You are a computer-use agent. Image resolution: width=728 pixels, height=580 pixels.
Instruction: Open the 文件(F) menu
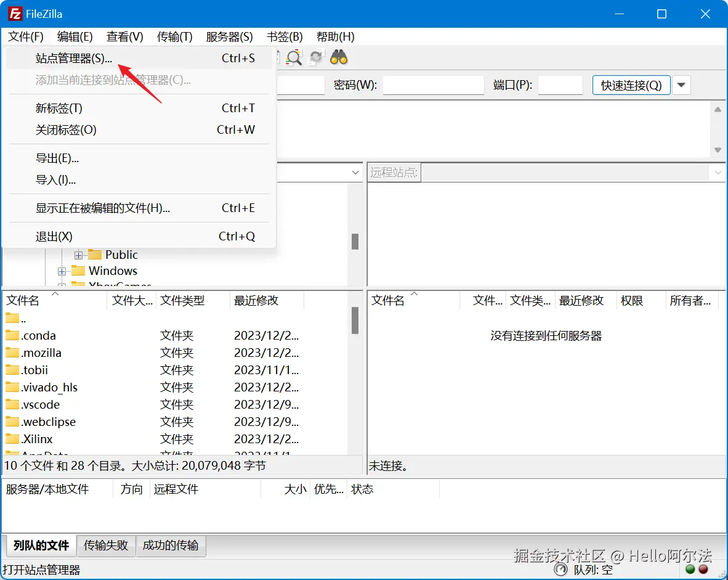[x=25, y=37]
